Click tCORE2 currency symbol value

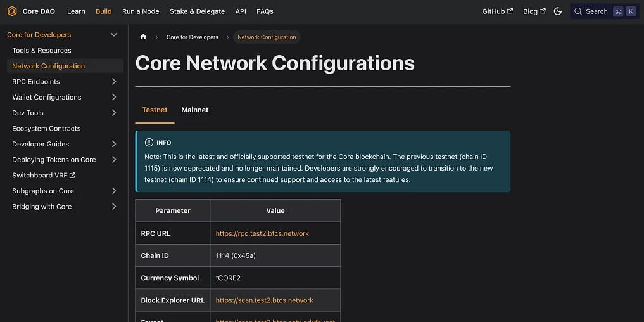click(x=228, y=278)
